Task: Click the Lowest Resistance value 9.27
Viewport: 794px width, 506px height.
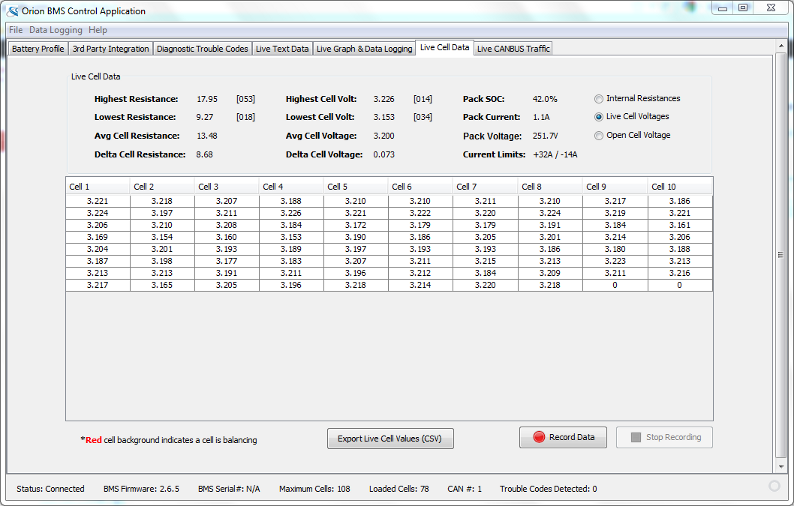Action: click(205, 117)
